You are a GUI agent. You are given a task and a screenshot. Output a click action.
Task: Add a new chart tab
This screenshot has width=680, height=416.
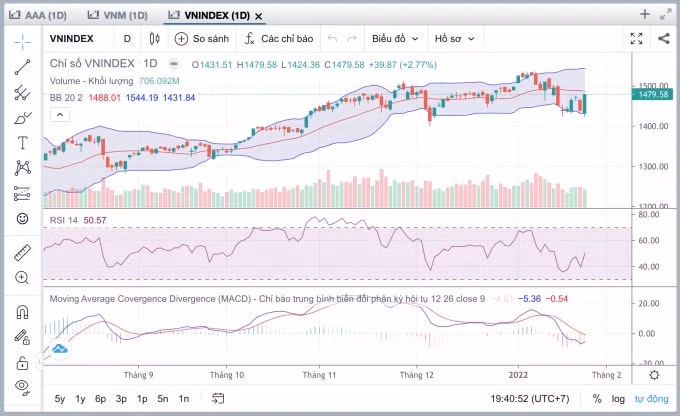coord(644,14)
